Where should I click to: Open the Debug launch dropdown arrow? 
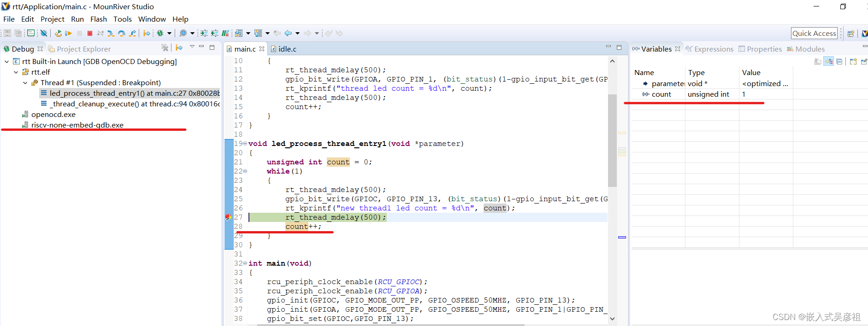(x=169, y=33)
